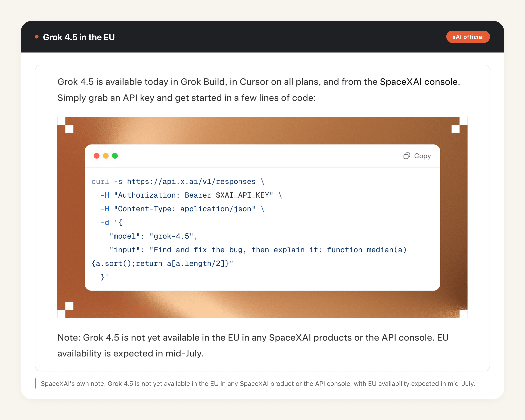Click the green window dot

coord(115,156)
